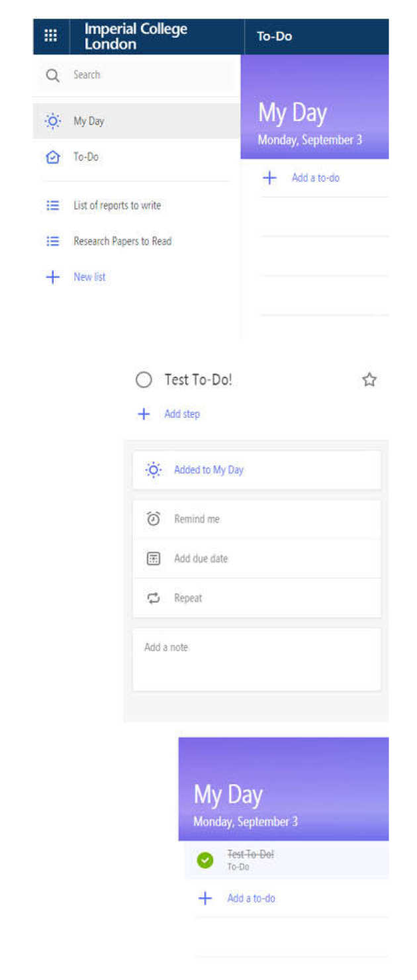Click the To-Do house icon in sidebar
Screen dimensions: 417x980
52,158
